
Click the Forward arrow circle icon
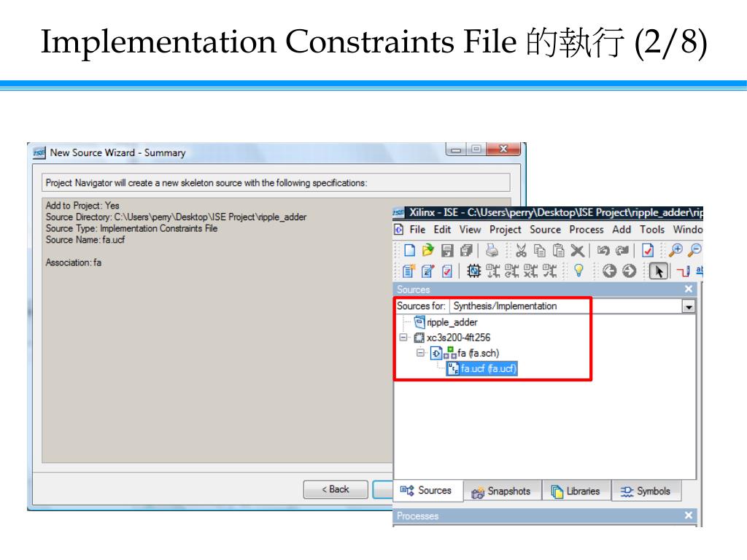pos(630,271)
